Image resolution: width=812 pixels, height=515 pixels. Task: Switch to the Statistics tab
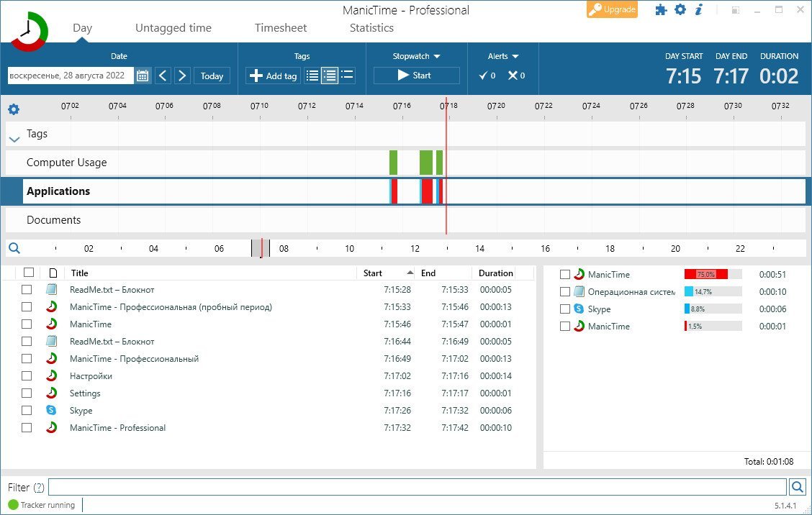tap(371, 28)
